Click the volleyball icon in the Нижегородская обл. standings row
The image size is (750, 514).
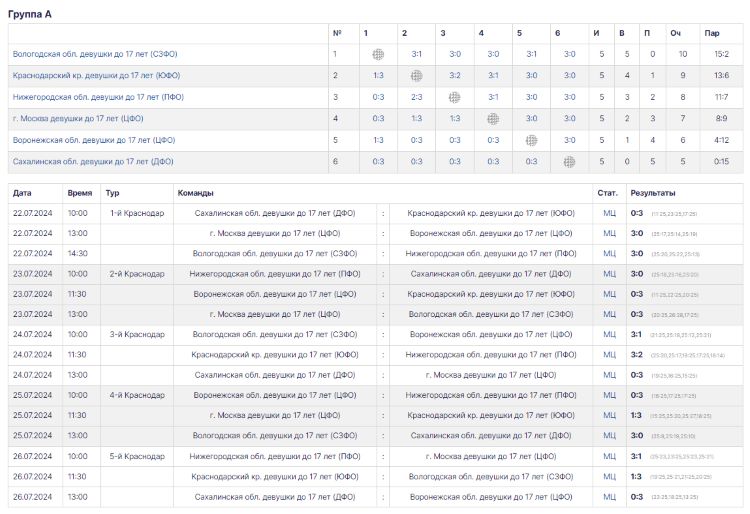(455, 97)
